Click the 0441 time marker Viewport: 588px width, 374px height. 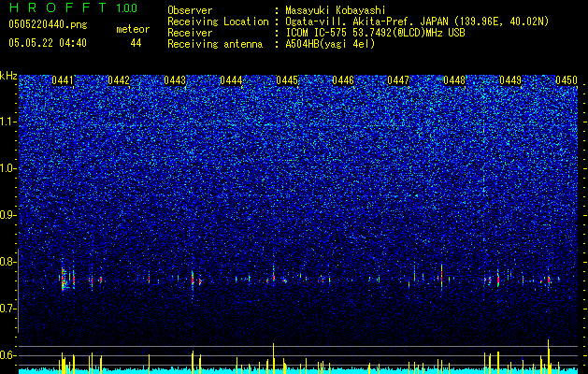coord(63,80)
